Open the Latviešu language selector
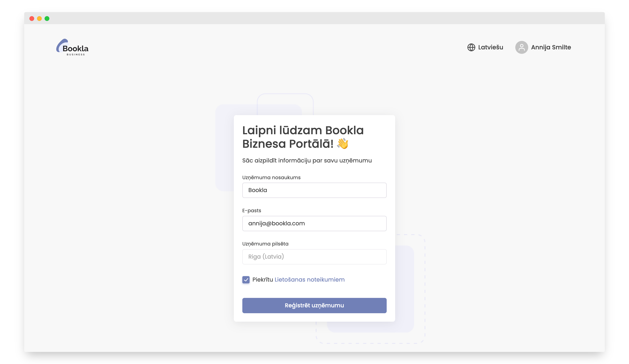629x364 pixels. (490, 47)
